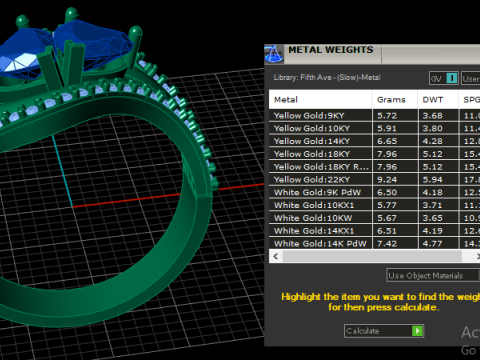The width and height of the screenshot is (480, 360).
Task: Select the Yellow Gold:10KY row
Action: (375, 128)
